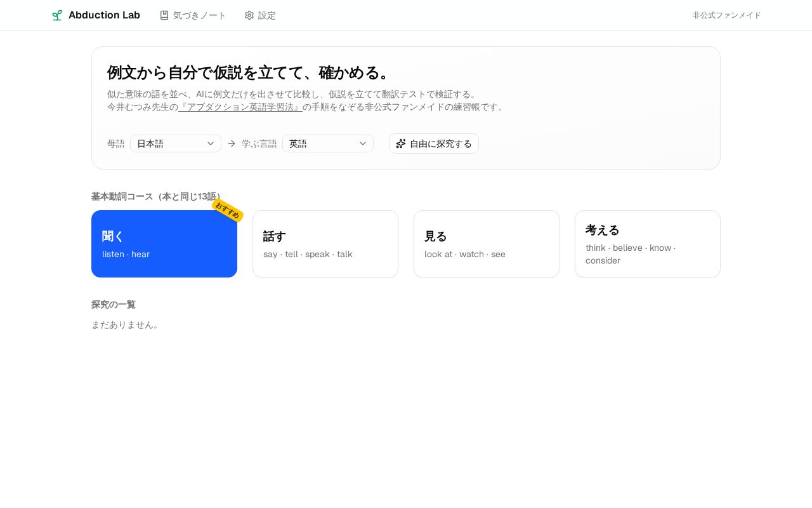Select the 考える think · believe card
812x508 pixels.
coord(648,244)
